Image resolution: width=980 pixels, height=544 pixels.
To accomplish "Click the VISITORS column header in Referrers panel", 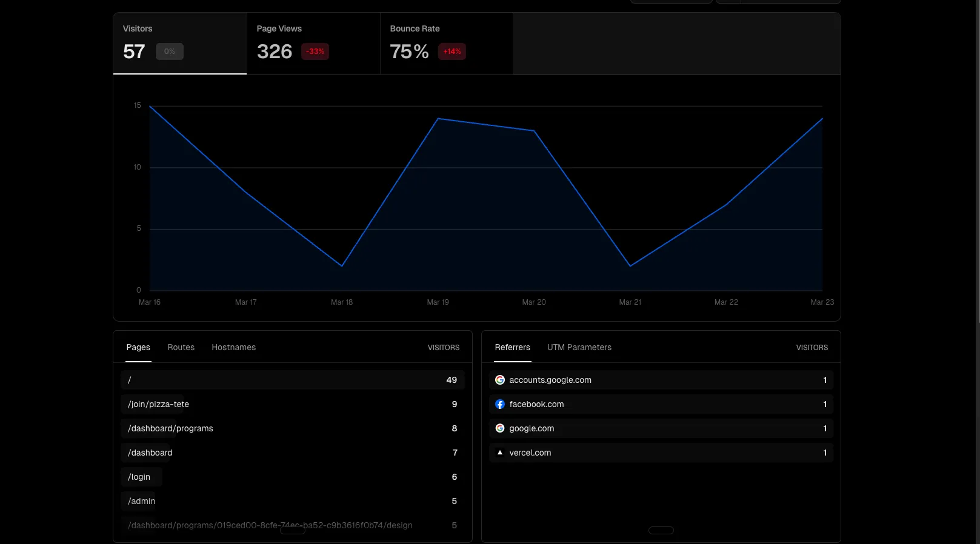I will 812,348.
